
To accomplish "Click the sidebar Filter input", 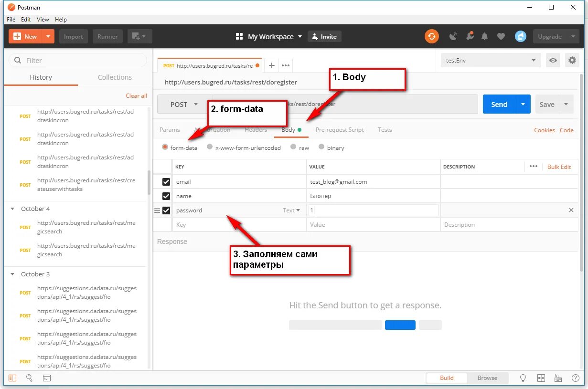I will (78, 61).
